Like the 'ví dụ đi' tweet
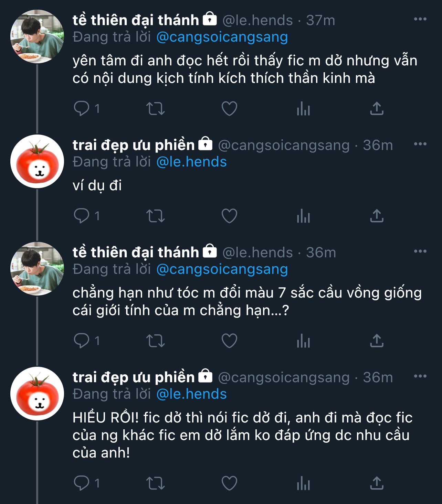 click(x=229, y=216)
